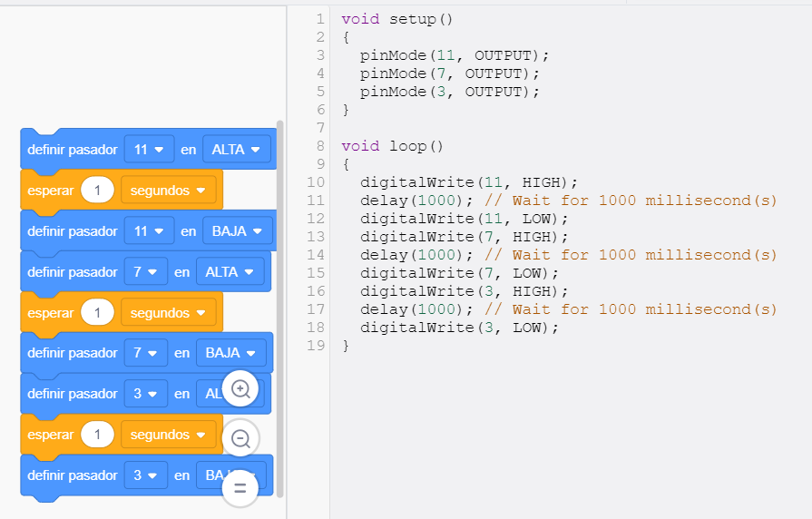This screenshot has width=812, height=519.
Task: Click delay(1000) on code line 17
Action: point(416,309)
